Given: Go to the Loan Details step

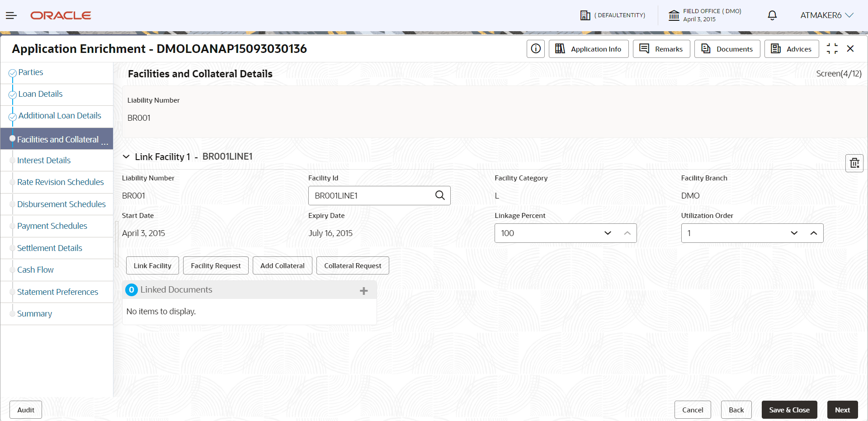Looking at the screenshot, I should click(x=40, y=94).
